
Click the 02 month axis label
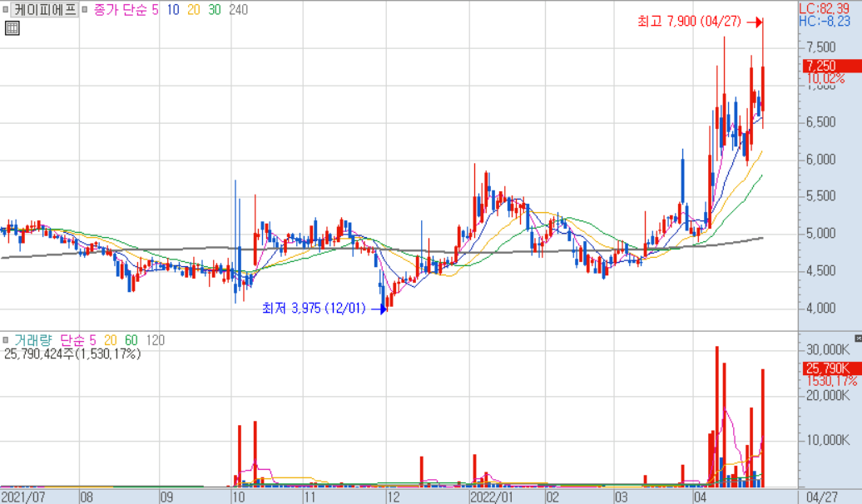552,497
